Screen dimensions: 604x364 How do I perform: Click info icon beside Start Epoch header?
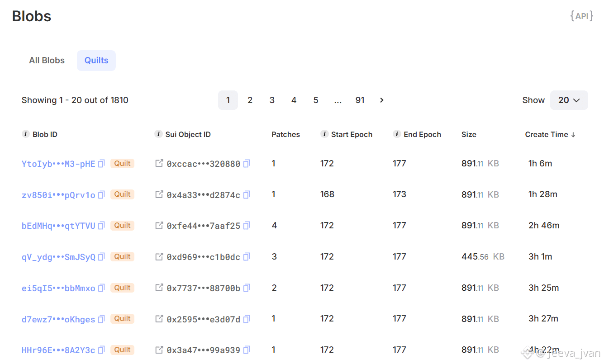pos(324,134)
